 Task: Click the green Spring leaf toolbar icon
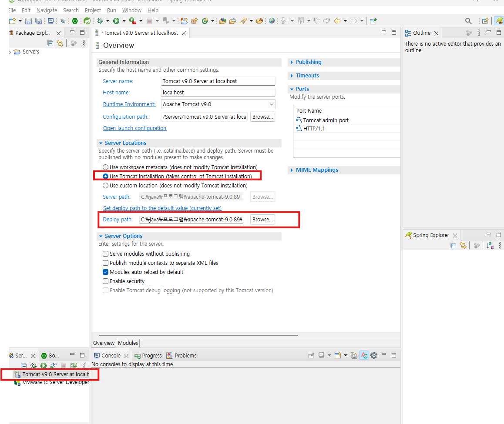pyautogui.click(x=87, y=21)
